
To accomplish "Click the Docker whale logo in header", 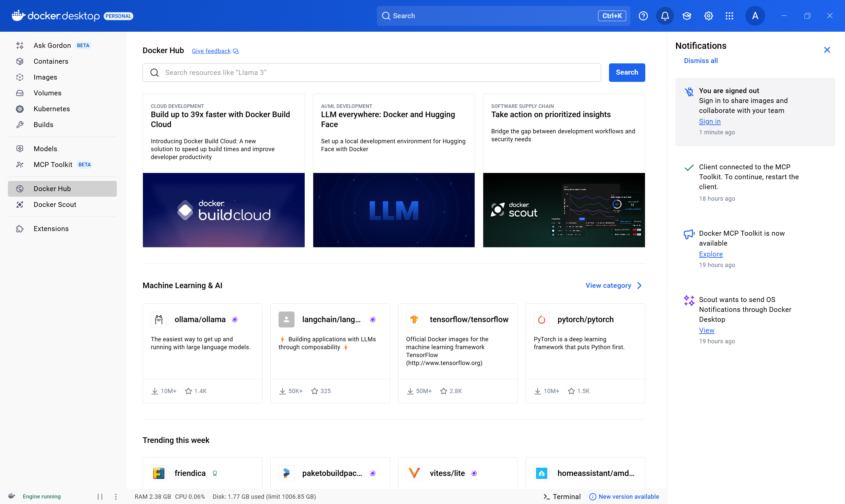I will 18,15.
